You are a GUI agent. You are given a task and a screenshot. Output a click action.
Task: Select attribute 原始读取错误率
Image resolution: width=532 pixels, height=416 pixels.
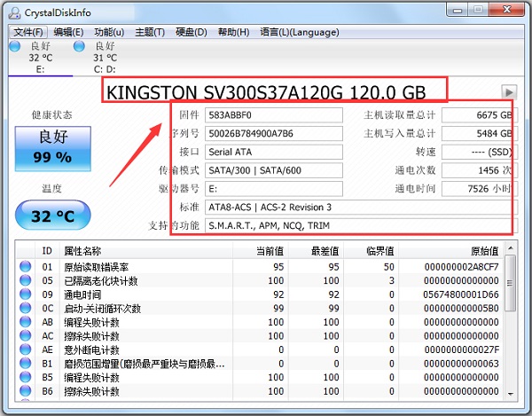(97, 267)
